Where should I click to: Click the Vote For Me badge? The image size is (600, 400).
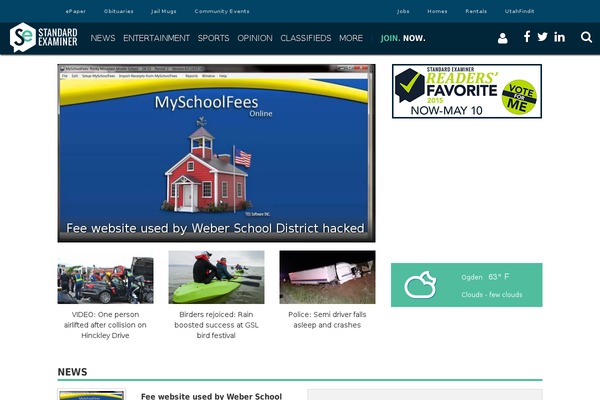click(519, 97)
